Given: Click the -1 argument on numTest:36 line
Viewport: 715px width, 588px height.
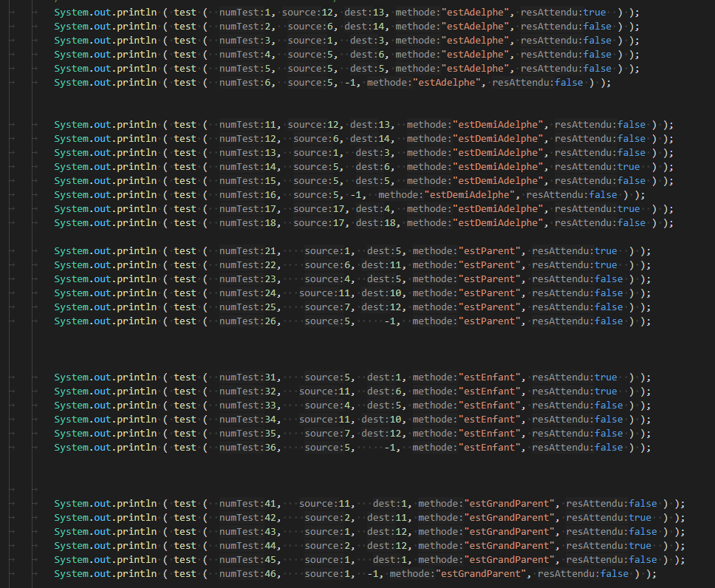Looking at the screenshot, I should [391, 448].
